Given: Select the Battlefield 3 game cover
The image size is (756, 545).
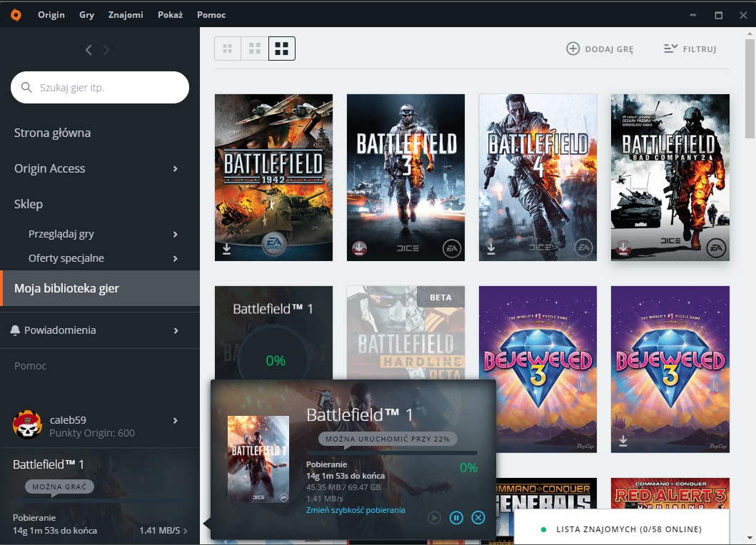Looking at the screenshot, I should pyautogui.click(x=405, y=178).
